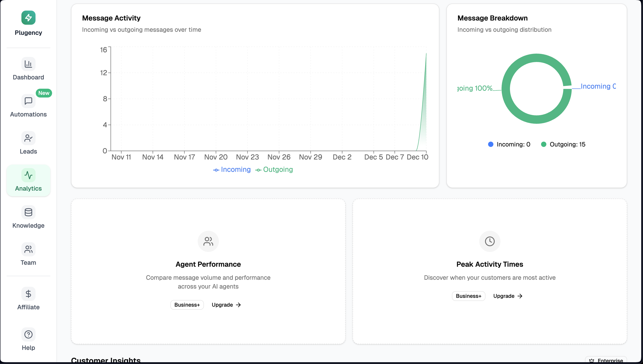Click Upgrade link under Peak Activity Times
The image size is (643, 364).
pyautogui.click(x=508, y=296)
